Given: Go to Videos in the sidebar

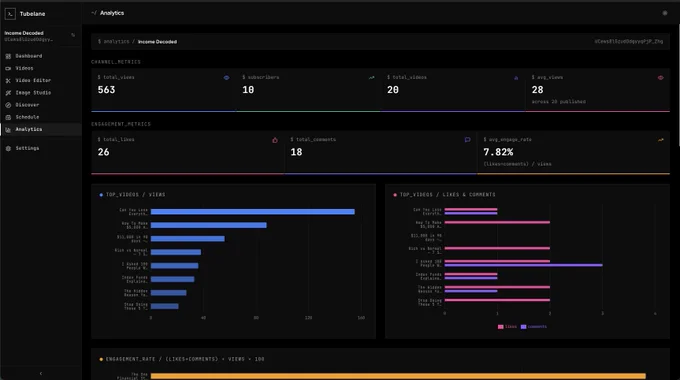Looking at the screenshot, I should (x=41, y=68).
